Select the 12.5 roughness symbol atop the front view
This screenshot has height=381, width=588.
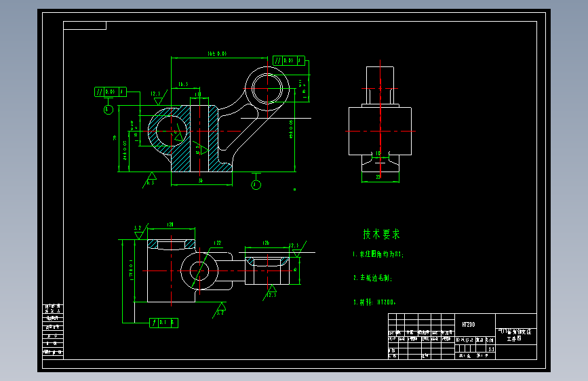point(157,97)
